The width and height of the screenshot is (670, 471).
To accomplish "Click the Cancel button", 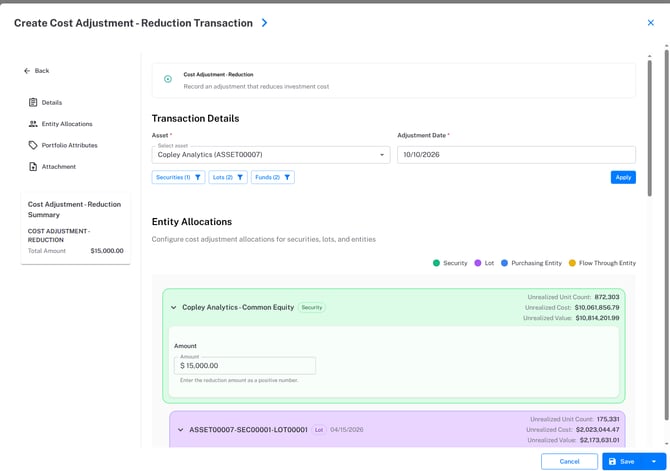I will click(569, 461).
